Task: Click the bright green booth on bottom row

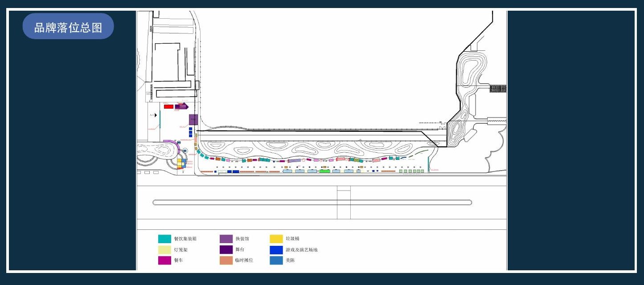Action: (325, 171)
